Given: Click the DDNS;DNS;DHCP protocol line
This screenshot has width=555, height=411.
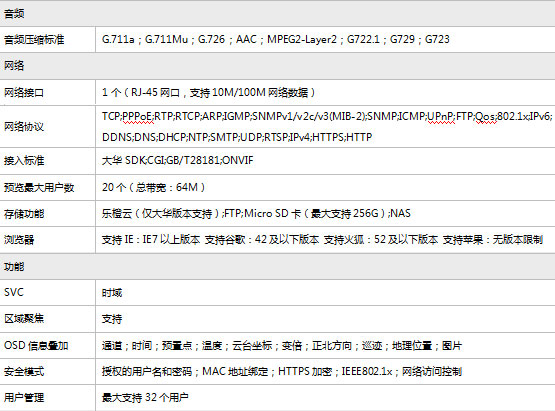Looking at the screenshot, I should point(237,137).
